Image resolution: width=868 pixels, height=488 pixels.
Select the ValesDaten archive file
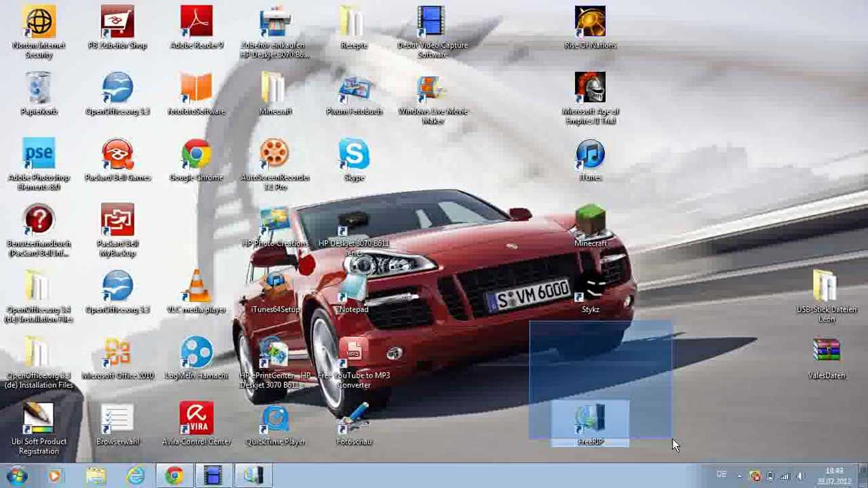[826, 359]
